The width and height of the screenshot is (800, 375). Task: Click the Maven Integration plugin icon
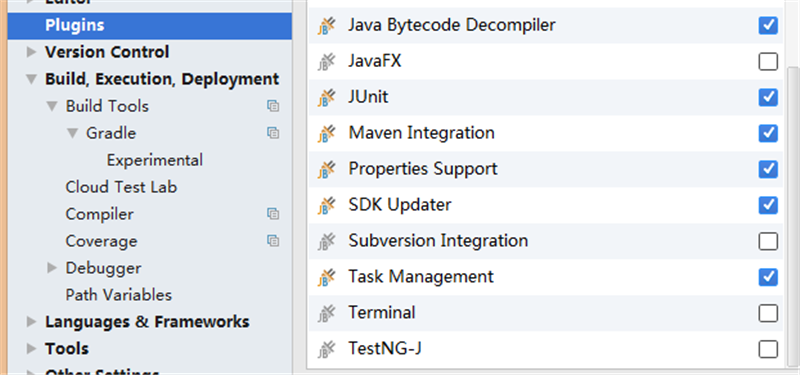click(x=326, y=133)
